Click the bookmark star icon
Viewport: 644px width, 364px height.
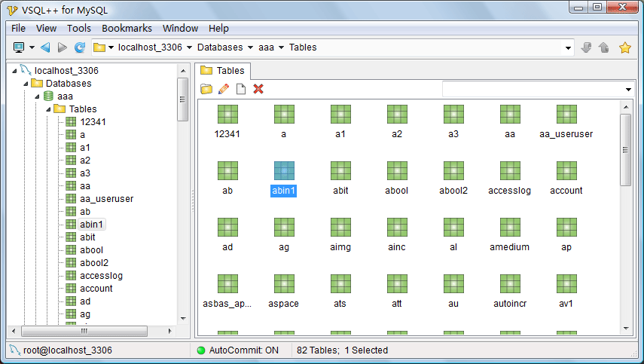point(624,47)
